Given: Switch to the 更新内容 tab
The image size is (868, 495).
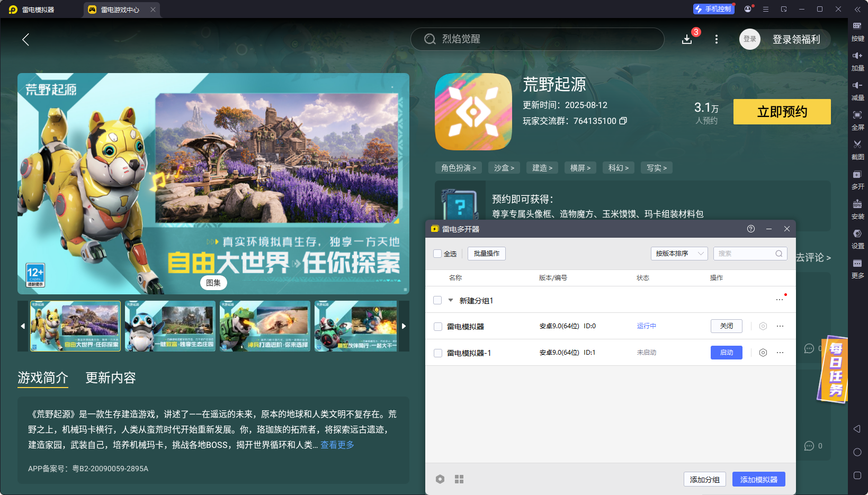Looking at the screenshot, I should point(110,378).
